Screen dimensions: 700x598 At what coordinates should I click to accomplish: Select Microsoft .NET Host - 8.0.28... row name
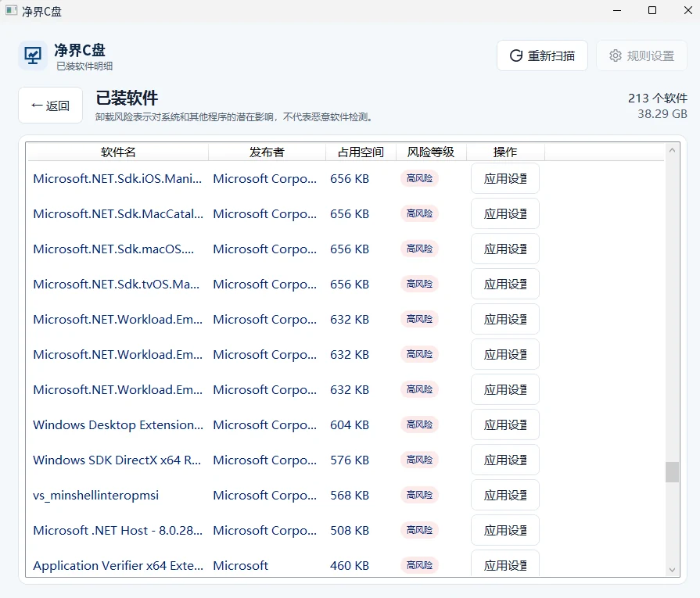click(x=117, y=530)
